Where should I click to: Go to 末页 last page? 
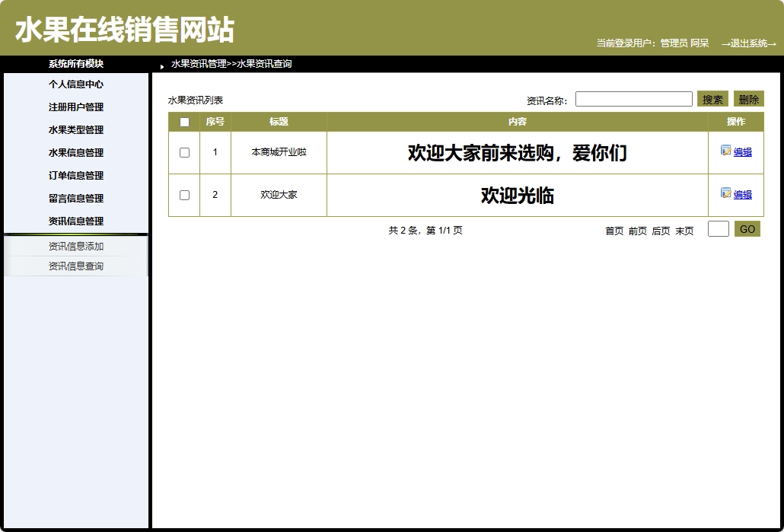coord(684,230)
